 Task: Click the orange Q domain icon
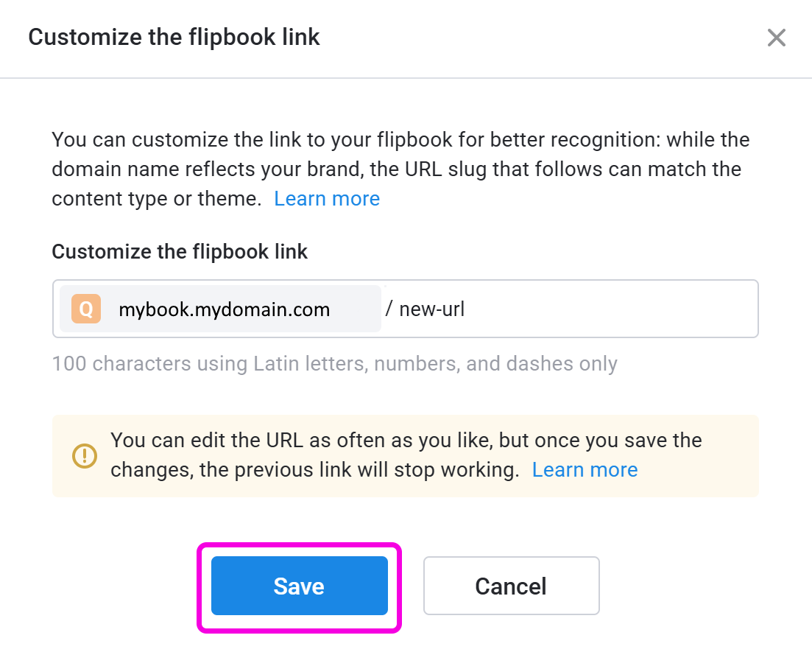[x=86, y=309]
